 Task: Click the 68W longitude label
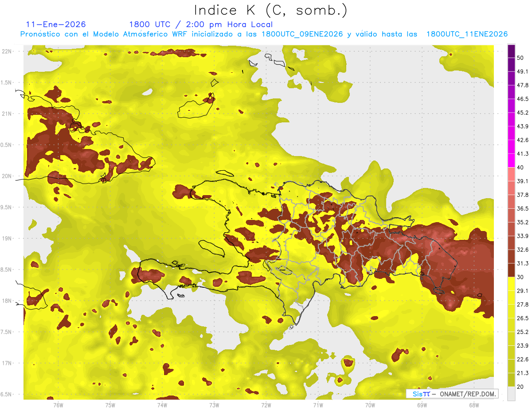(x=474, y=405)
